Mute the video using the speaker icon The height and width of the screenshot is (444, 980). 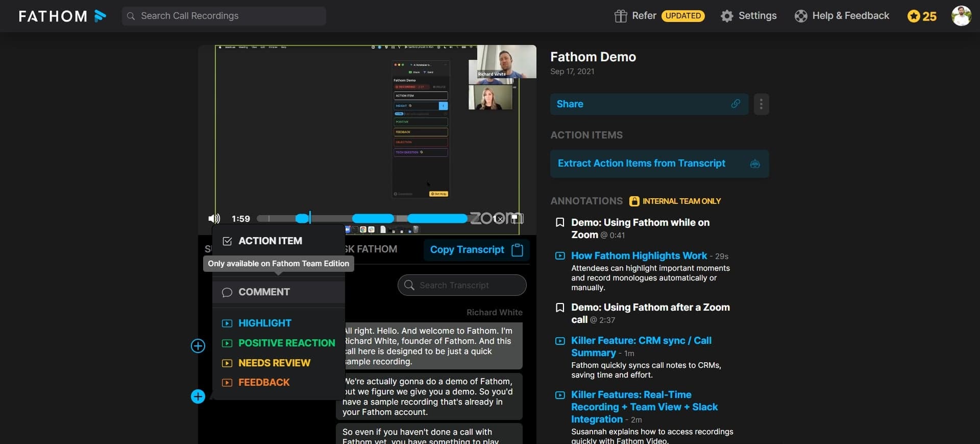tap(214, 219)
